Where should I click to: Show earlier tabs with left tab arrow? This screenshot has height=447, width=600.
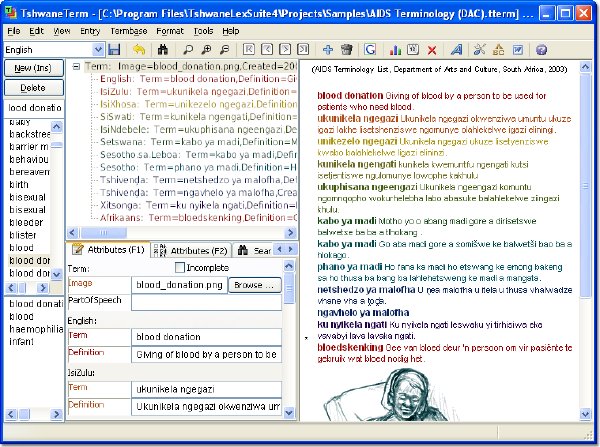tap(280, 249)
